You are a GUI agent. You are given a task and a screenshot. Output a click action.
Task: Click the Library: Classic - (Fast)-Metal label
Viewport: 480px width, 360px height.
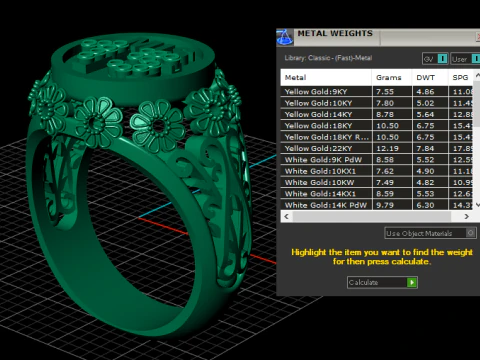coord(328,58)
